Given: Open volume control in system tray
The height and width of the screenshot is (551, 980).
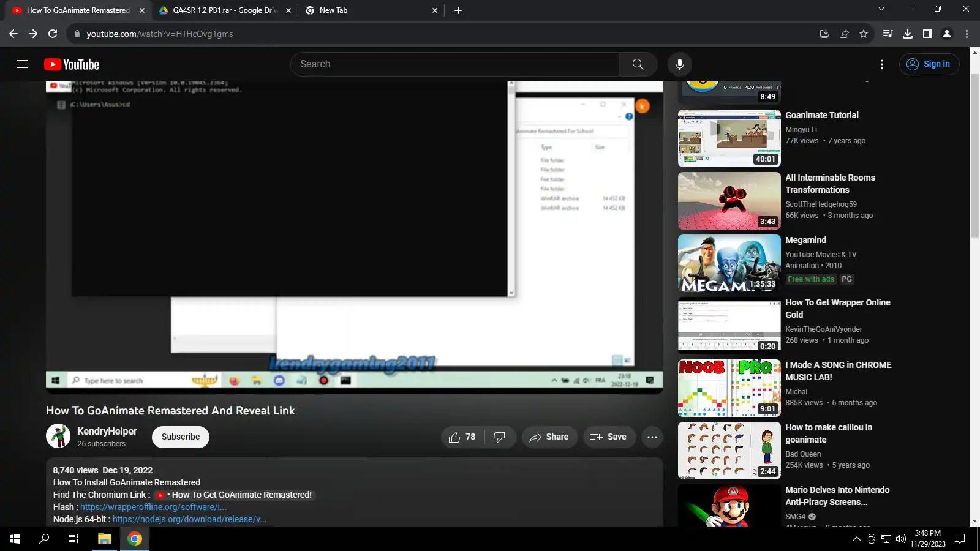Looking at the screenshot, I should pyautogui.click(x=900, y=539).
